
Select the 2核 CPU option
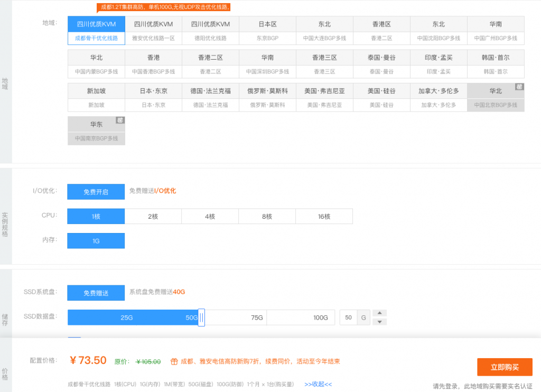coord(153,217)
